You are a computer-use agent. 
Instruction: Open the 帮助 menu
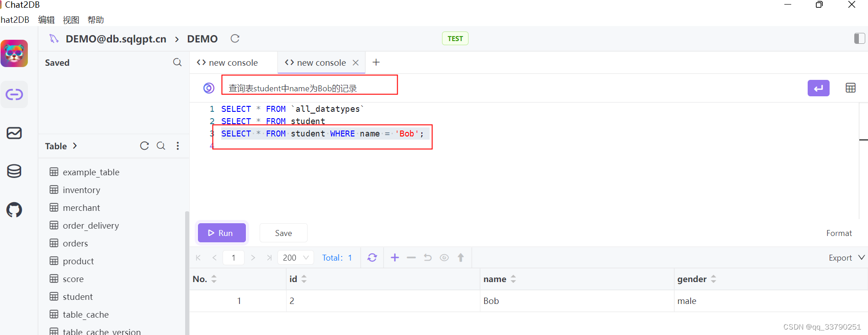tap(96, 20)
